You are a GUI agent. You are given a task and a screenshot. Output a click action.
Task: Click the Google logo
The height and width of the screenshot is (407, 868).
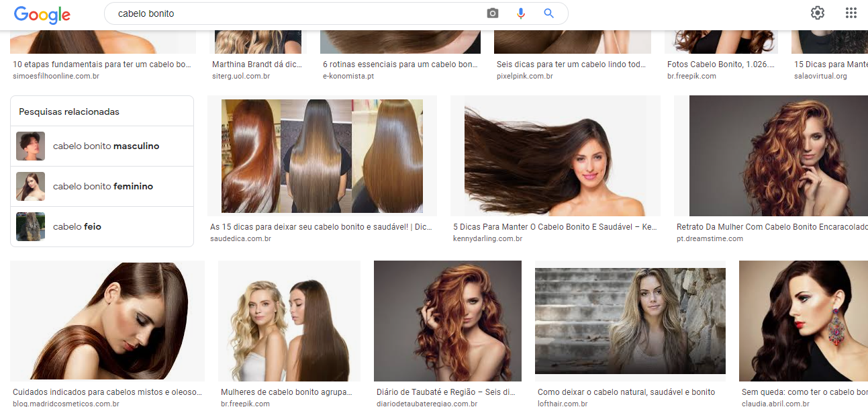[42, 14]
